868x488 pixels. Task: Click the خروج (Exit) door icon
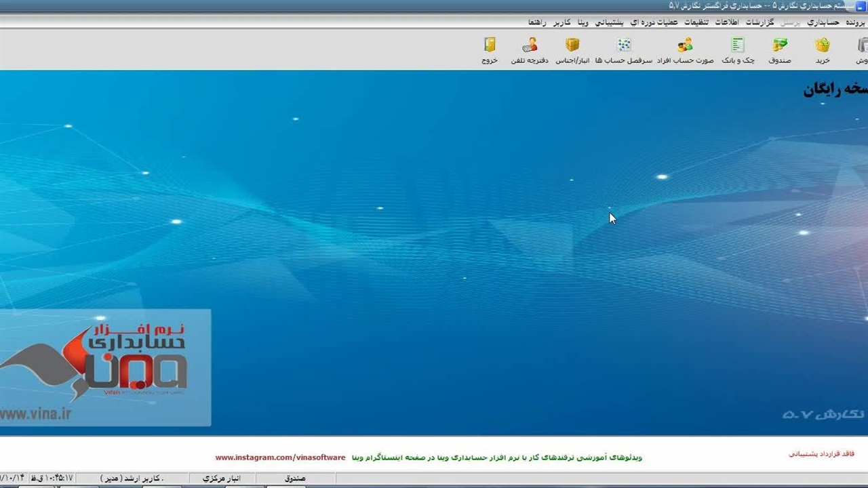point(490,51)
